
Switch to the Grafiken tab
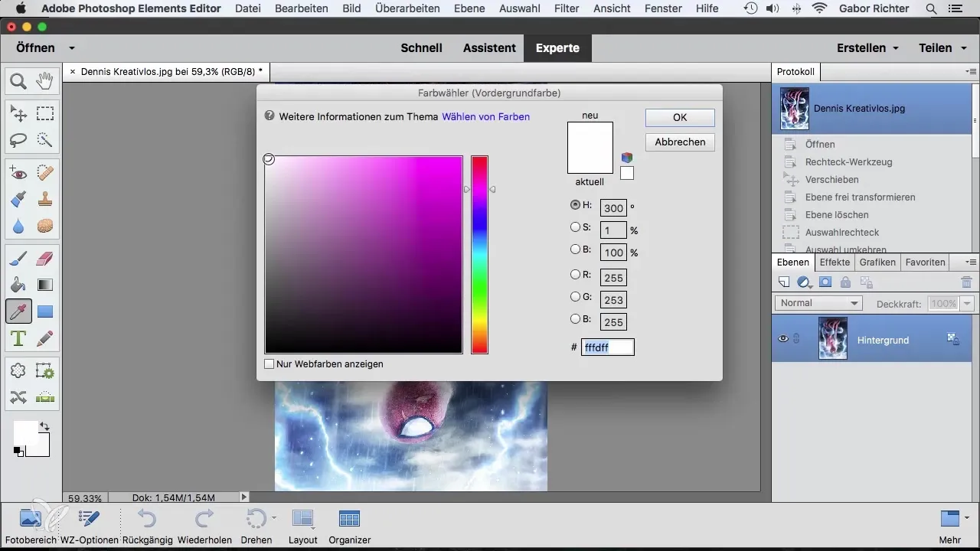877,262
